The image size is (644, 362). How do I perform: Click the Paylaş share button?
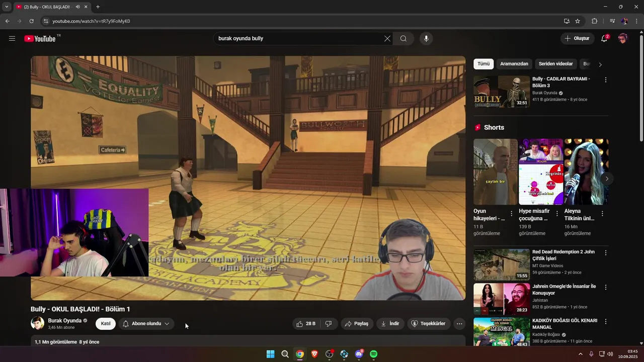point(357,324)
